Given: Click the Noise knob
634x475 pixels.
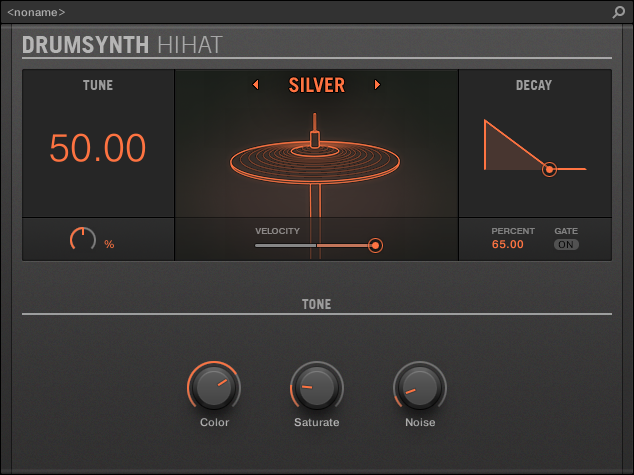Looking at the screenshot, I should point(420,387).
